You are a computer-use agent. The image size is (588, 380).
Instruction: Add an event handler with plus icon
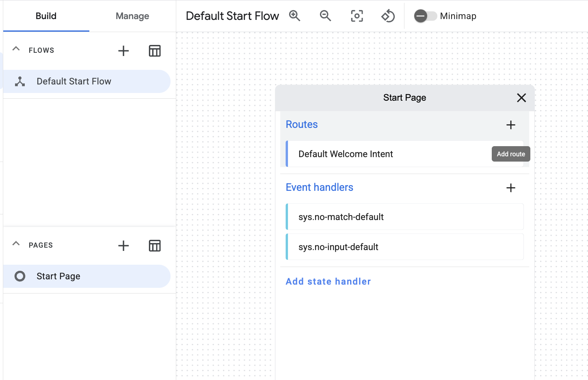(511, 188)
